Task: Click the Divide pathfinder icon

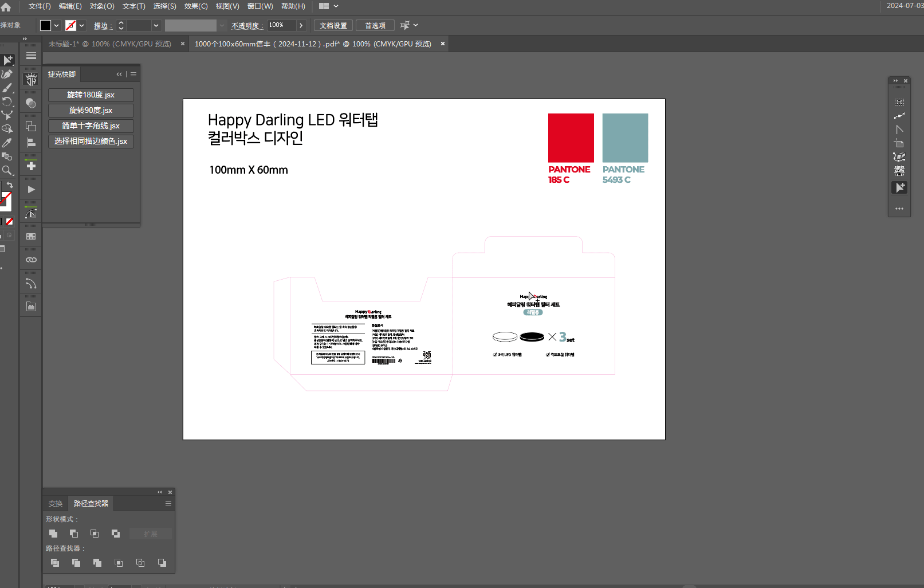Action: point(55,563)
